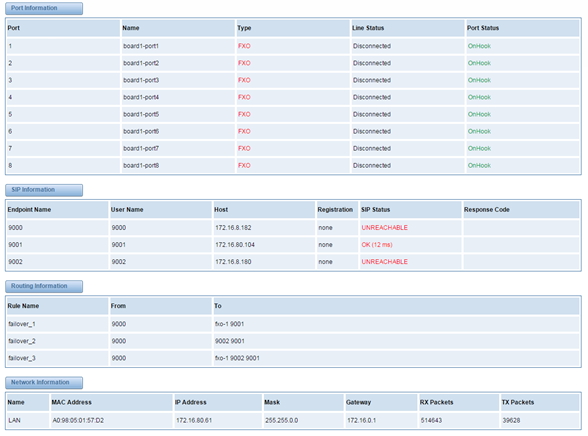Click OnHook status in board1-port1 row
Screen dimensions: 588x436
(x=479, y=46)
